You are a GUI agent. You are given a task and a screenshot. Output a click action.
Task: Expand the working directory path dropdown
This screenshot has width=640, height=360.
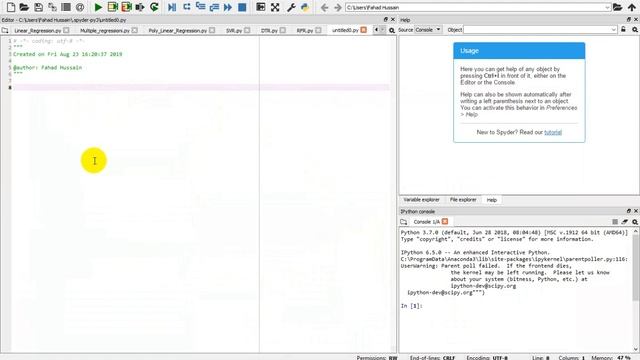[607, 7]
